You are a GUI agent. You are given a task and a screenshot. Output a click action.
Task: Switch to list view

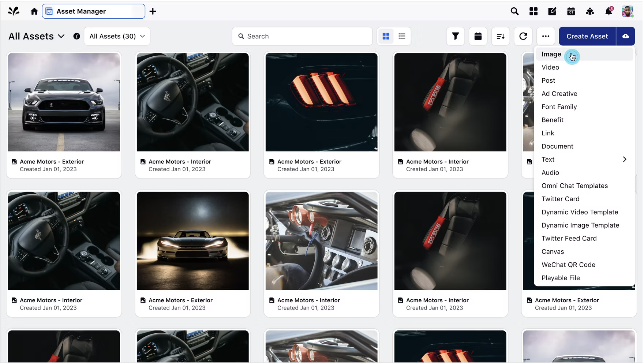402,36
